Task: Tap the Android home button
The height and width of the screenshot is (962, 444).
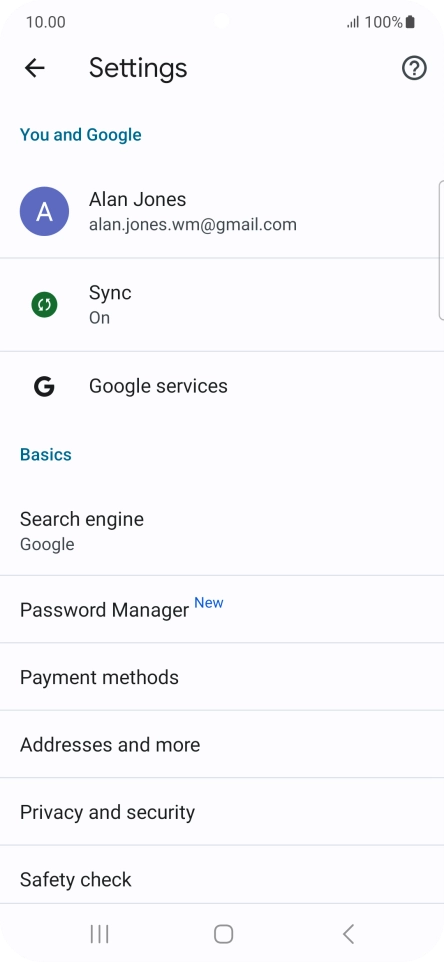Action: click(223, 934)
